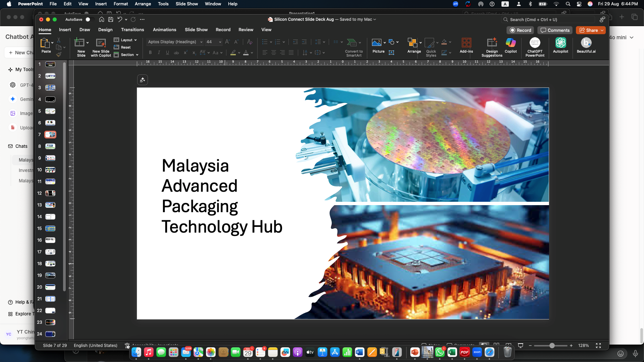This screenshot has height=362, width=644.
Task: Open Beautiful.ai add-in
Action: point(586,43)
